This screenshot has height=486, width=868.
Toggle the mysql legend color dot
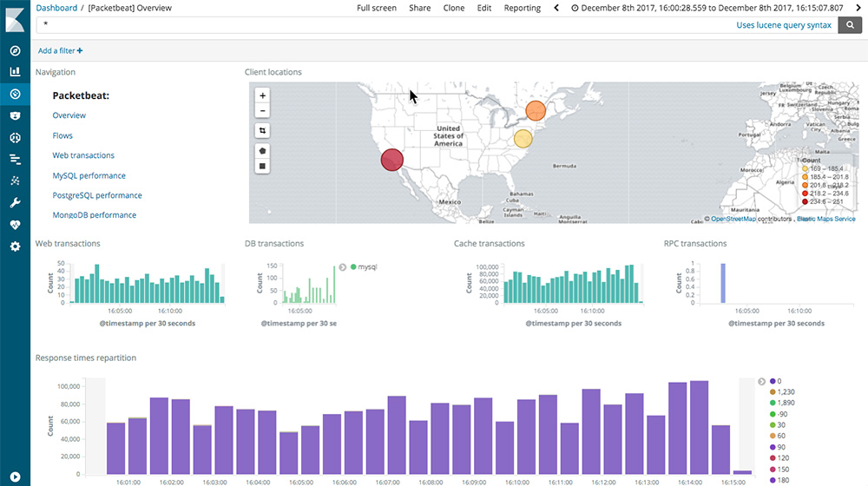pyautogui.click(x=353, y=266)
